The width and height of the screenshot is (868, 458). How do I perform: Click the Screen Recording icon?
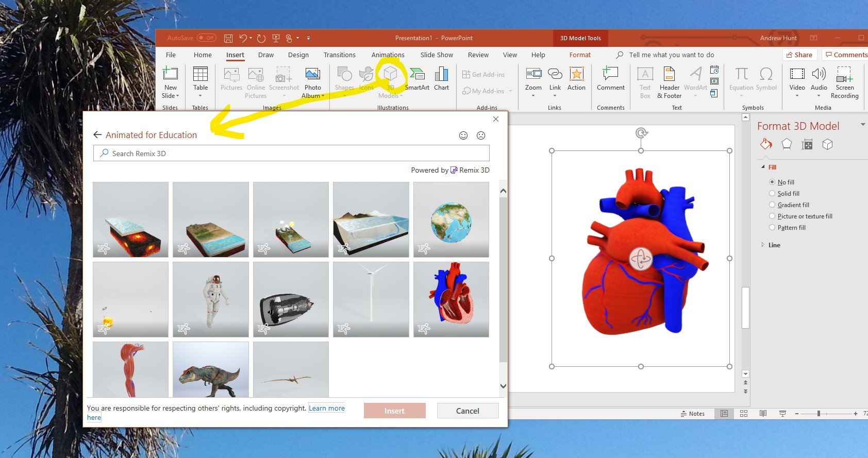pyautogui.click(x=844, y=75)
